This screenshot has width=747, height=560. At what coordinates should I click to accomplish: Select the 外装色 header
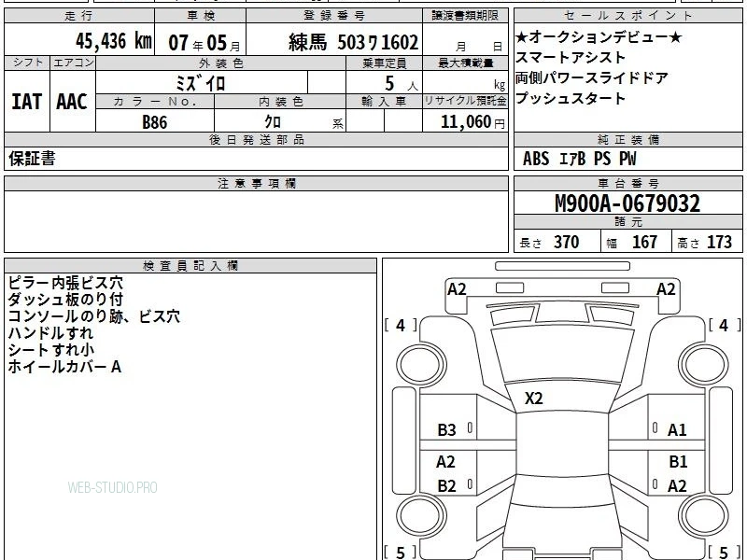click(221, 63)
